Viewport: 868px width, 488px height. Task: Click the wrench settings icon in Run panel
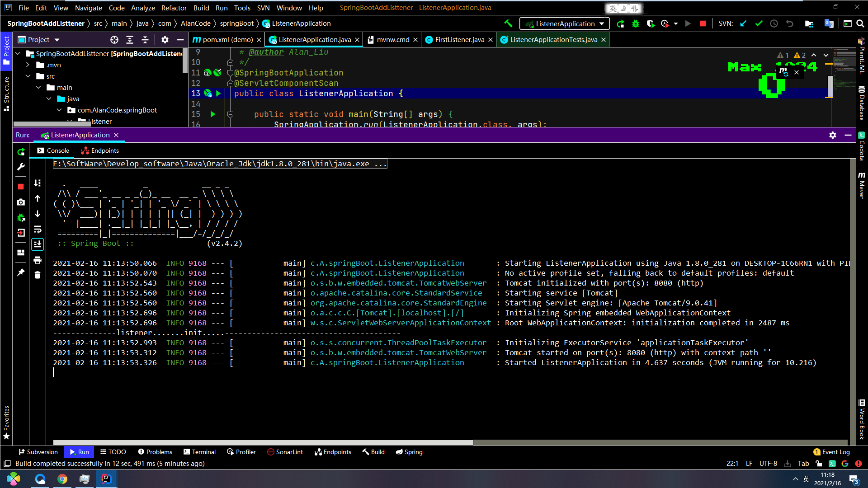point(21,167)
